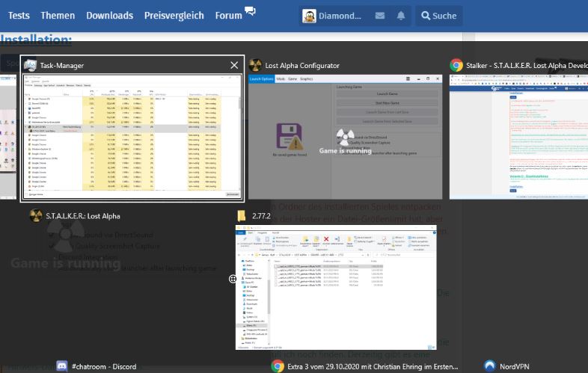The width and height of the screenshot is (588, 373).
Task: Click the Lost Alpha Configurator radiation icon
Action: click(x=255, y=65)
